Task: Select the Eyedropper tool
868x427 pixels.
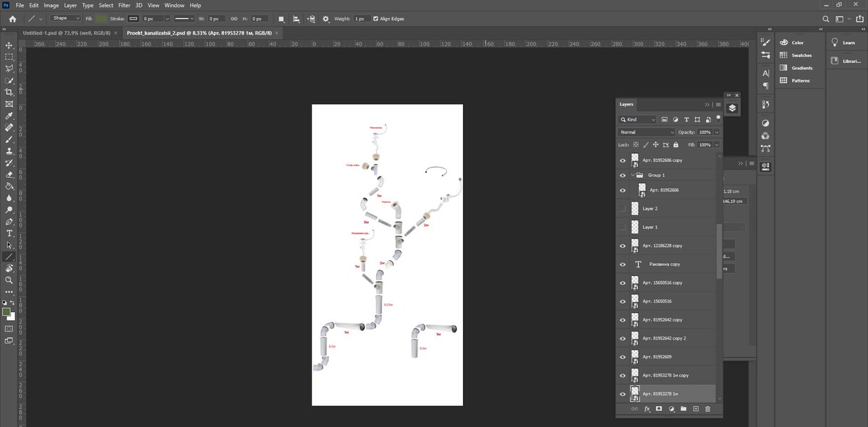Action: point(9,116)
